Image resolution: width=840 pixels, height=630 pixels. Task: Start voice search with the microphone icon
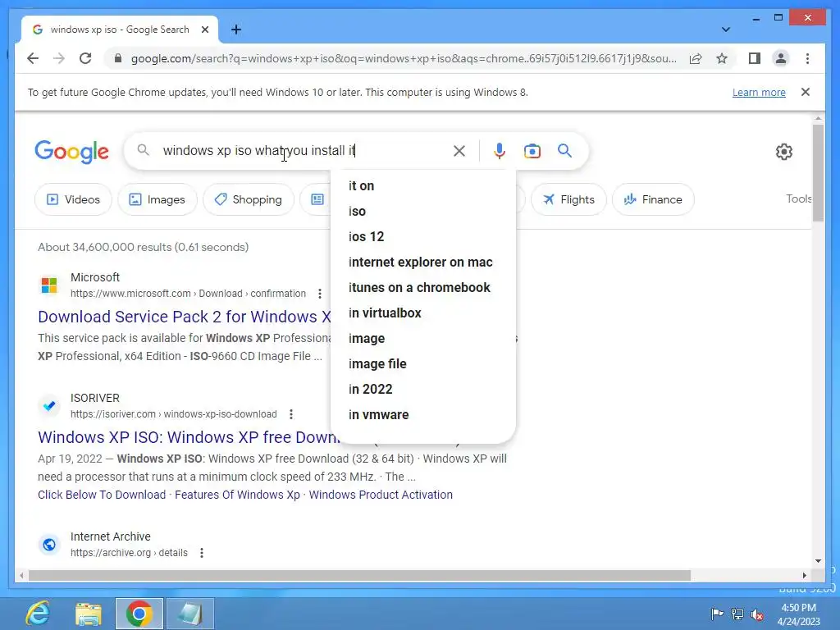point(500,151)
